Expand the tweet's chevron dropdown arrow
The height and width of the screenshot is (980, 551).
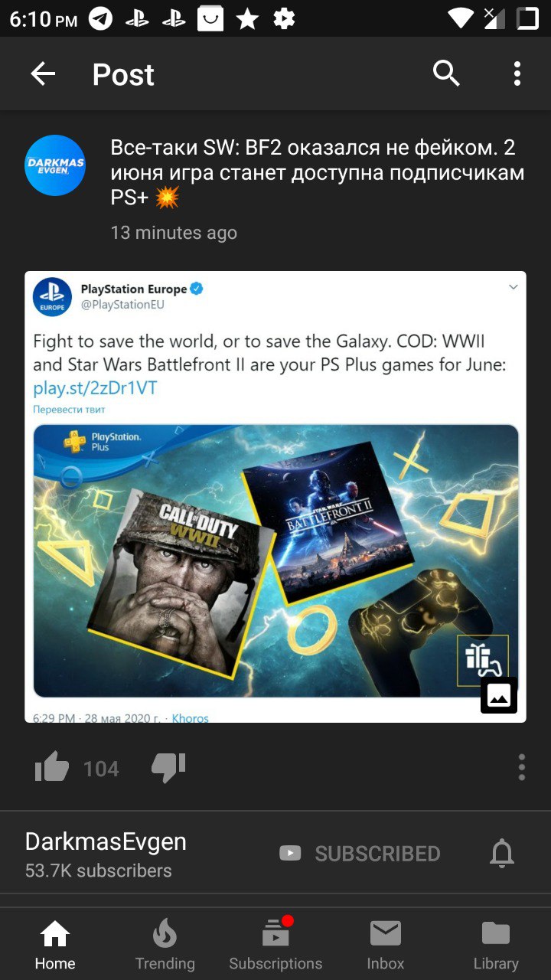click(x=514, y=287)
